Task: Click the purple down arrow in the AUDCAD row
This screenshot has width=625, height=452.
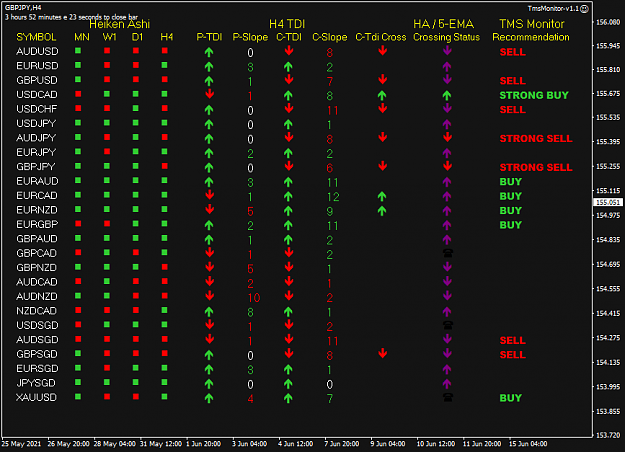Action: click(447, 281)
